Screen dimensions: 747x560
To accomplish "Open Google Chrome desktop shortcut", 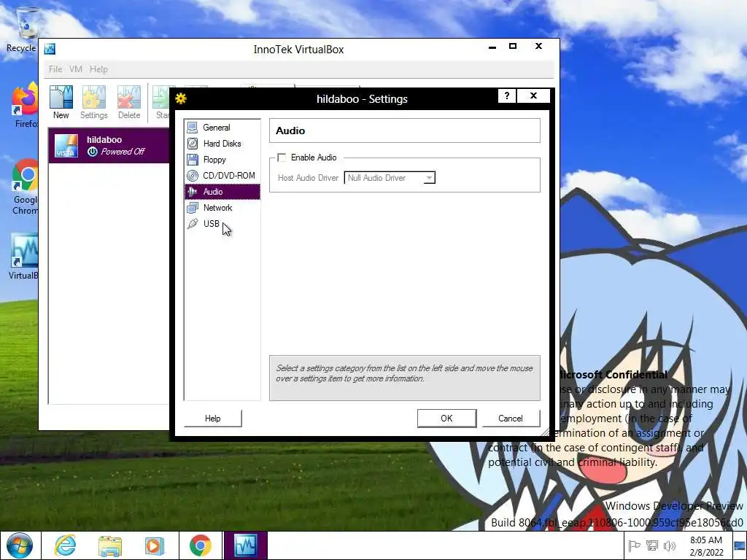I will point(26,187).
